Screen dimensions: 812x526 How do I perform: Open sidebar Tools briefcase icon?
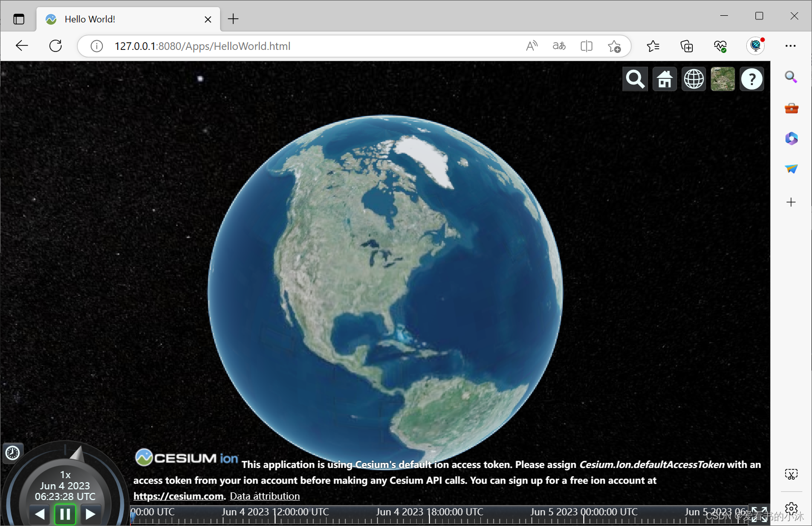tap(791, 108)
